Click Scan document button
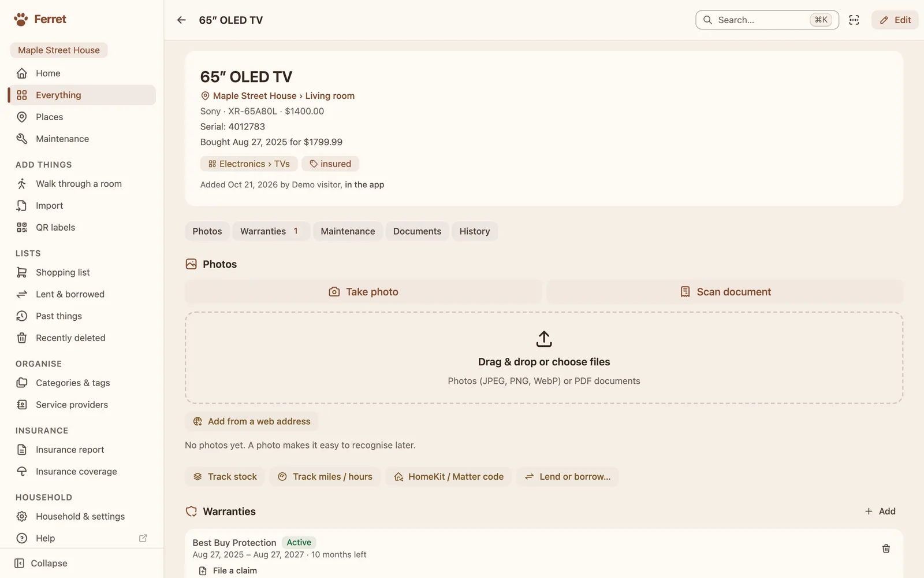The height and width of the screenshot is (578, 924). coord(725,292)
